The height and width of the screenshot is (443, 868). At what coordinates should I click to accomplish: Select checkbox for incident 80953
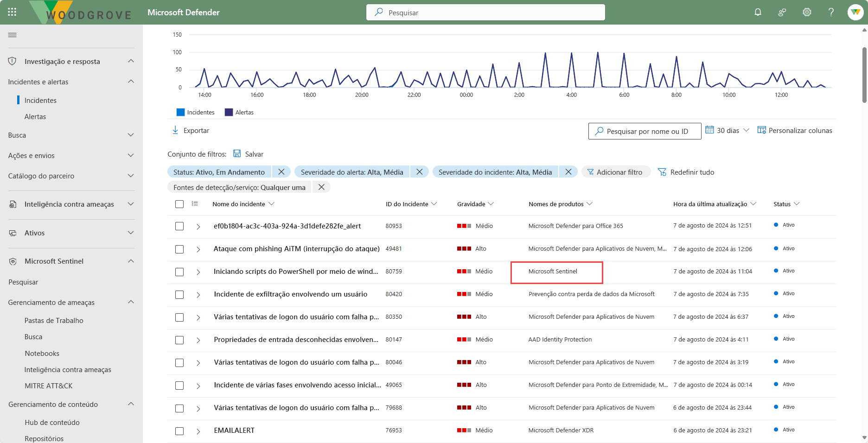(179, 226)
